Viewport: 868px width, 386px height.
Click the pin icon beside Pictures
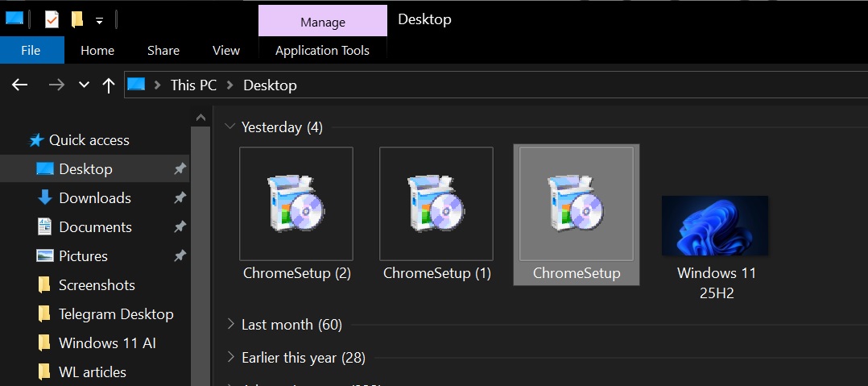coord(180,256)
